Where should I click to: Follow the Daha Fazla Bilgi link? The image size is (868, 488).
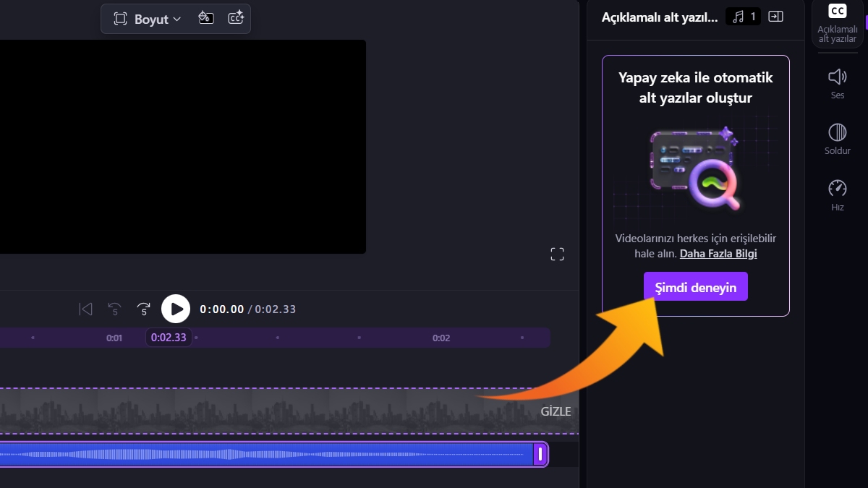(x=718, y=254)
